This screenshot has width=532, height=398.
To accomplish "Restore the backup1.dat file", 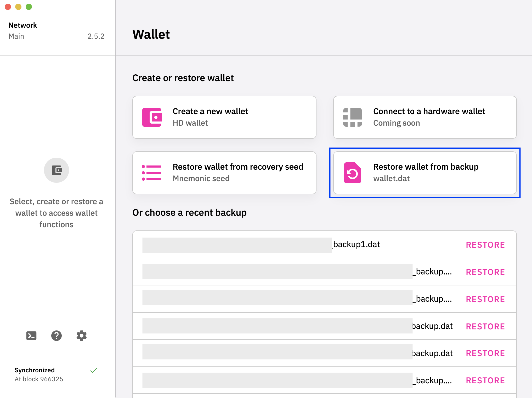I will (x=485, y=245).
